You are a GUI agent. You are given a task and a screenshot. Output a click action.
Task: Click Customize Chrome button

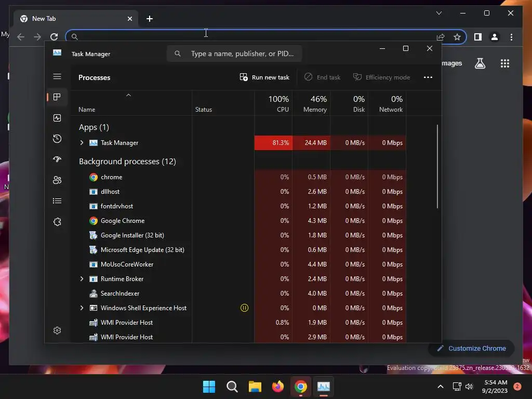pos(471,349)
